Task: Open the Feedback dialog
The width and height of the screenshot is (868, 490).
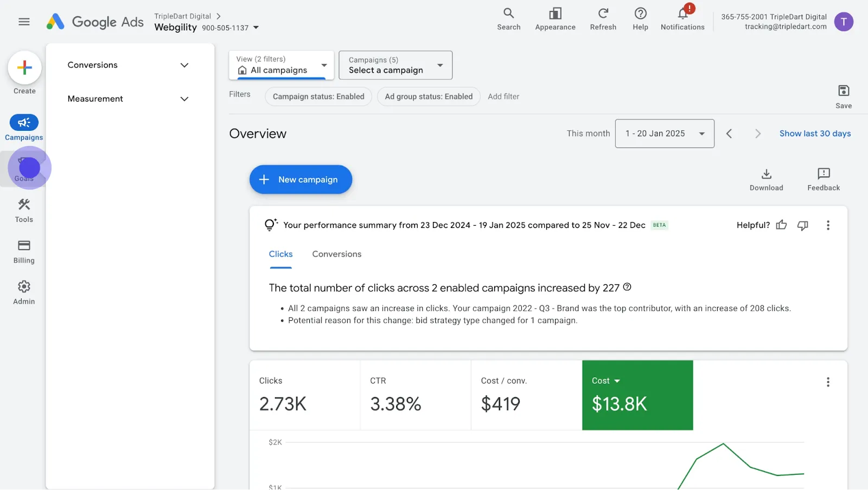Action: click(824, 180)
